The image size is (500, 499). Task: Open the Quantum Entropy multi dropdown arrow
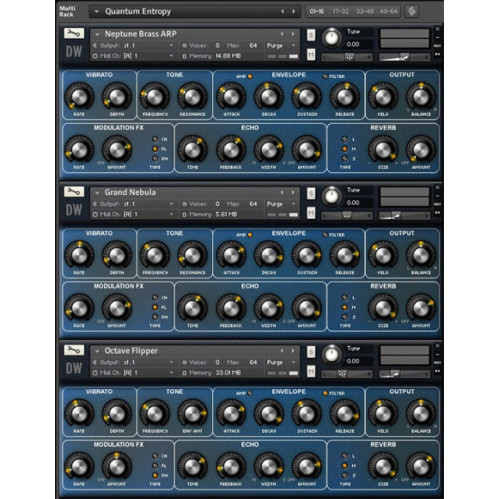pos(96,12)
